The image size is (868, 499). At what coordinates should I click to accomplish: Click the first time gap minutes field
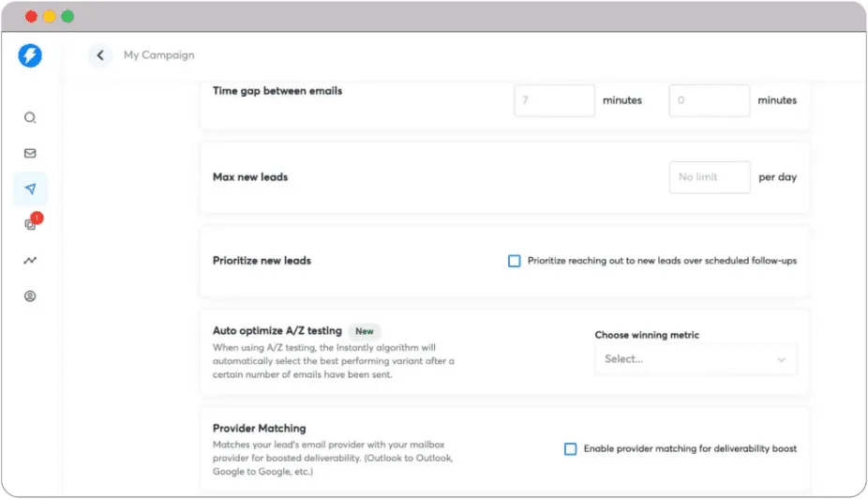click(x=554, y=100)
